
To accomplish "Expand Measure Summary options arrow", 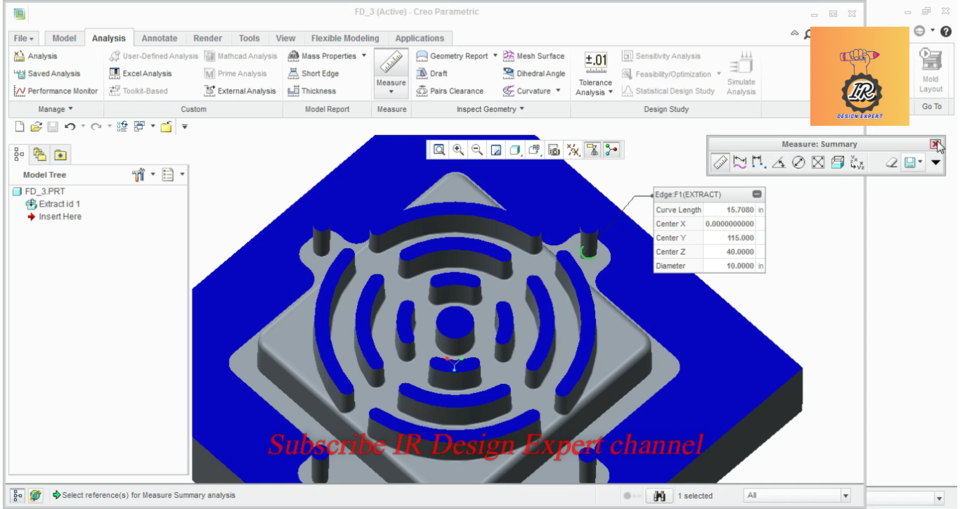I will tap(936, 162).
